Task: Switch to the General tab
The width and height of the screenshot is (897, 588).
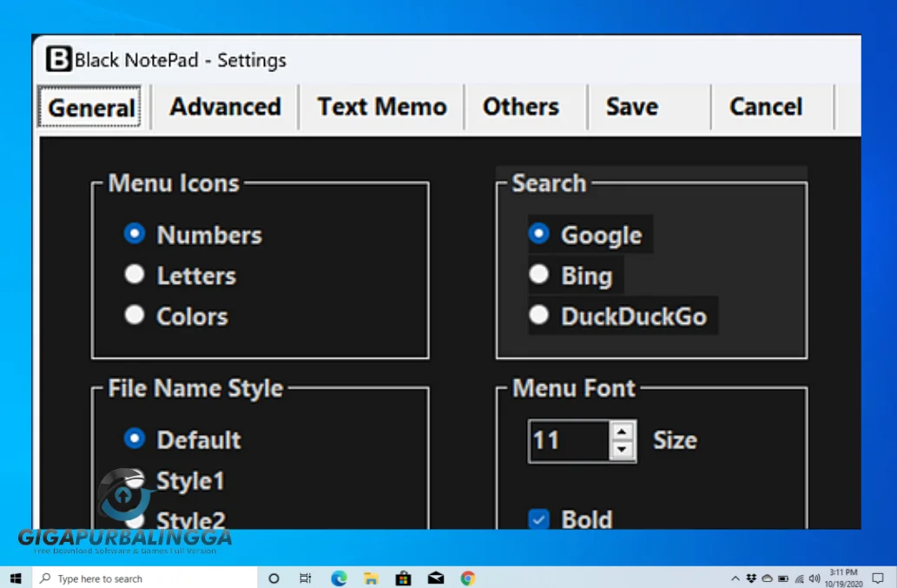Action: 89,107
